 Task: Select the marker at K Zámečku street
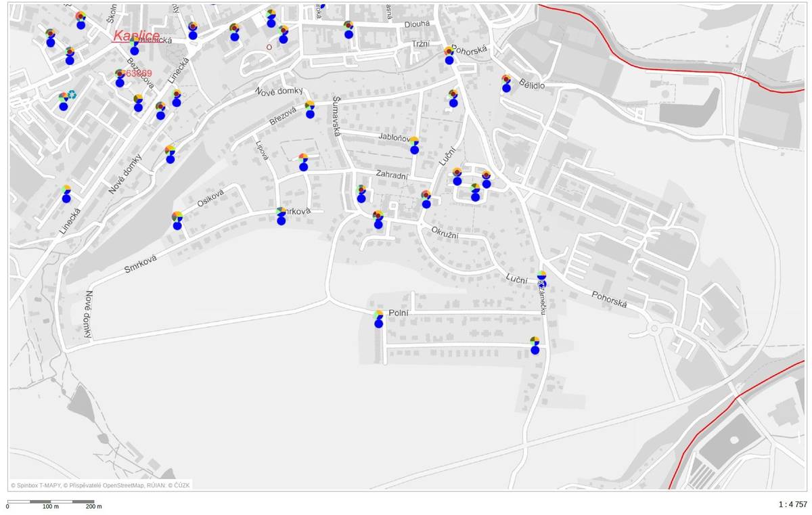pos(541,279)
